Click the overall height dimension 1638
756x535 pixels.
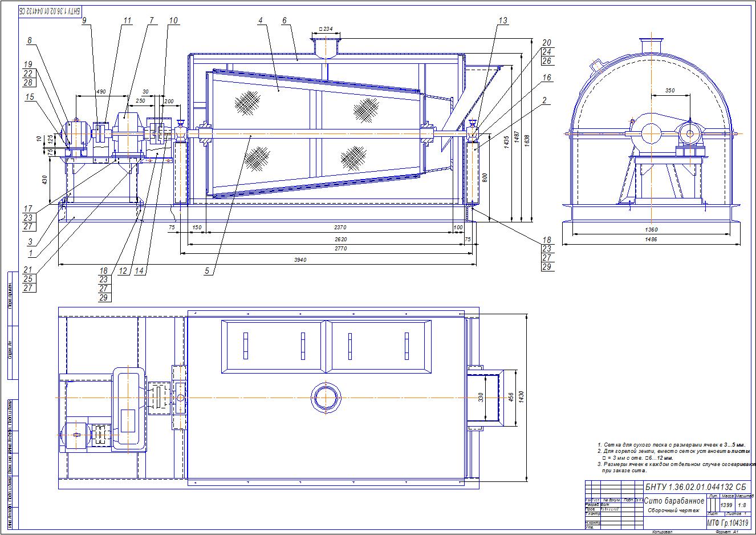526,140
